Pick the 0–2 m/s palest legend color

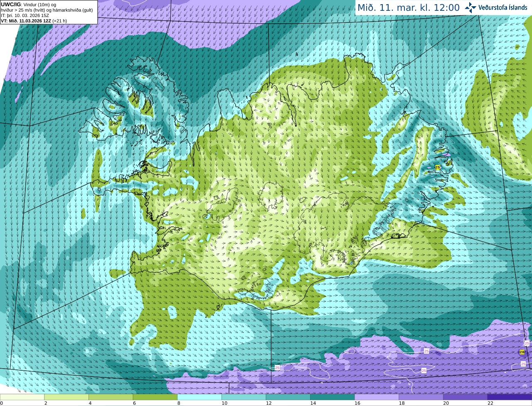pos(22,397)
